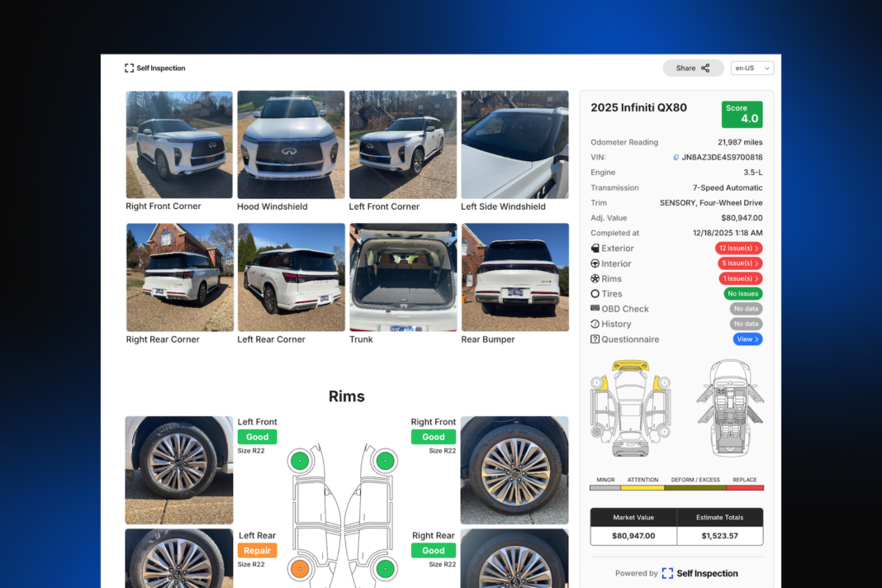
Task: Open the Trunk photo
Action: (x=403, y=277)
